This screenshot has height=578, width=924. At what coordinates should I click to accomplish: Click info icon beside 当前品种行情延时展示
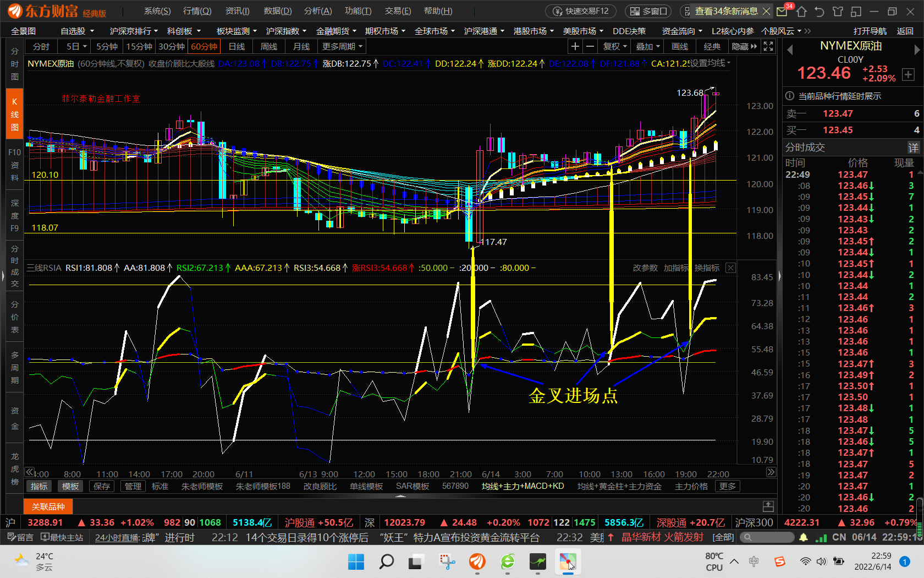tap(790, 96)
